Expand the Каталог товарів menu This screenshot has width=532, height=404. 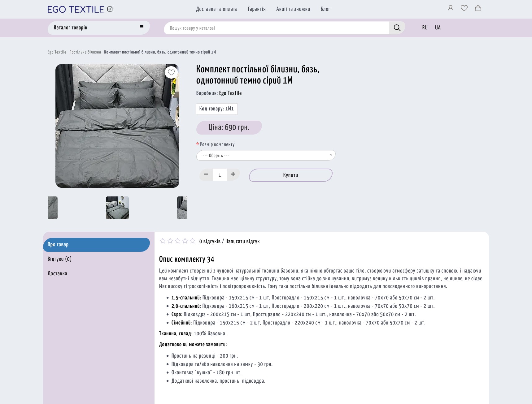(x=99, y=28)
